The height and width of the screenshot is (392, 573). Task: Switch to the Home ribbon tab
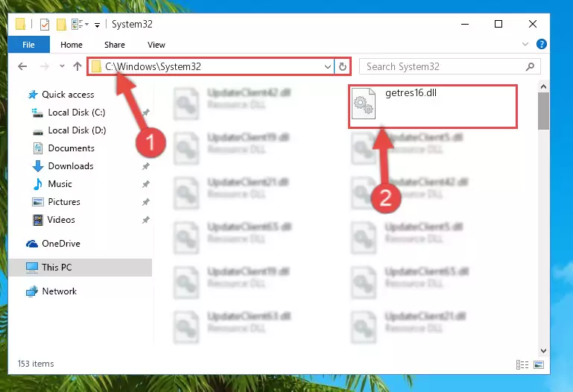[72, 45]
